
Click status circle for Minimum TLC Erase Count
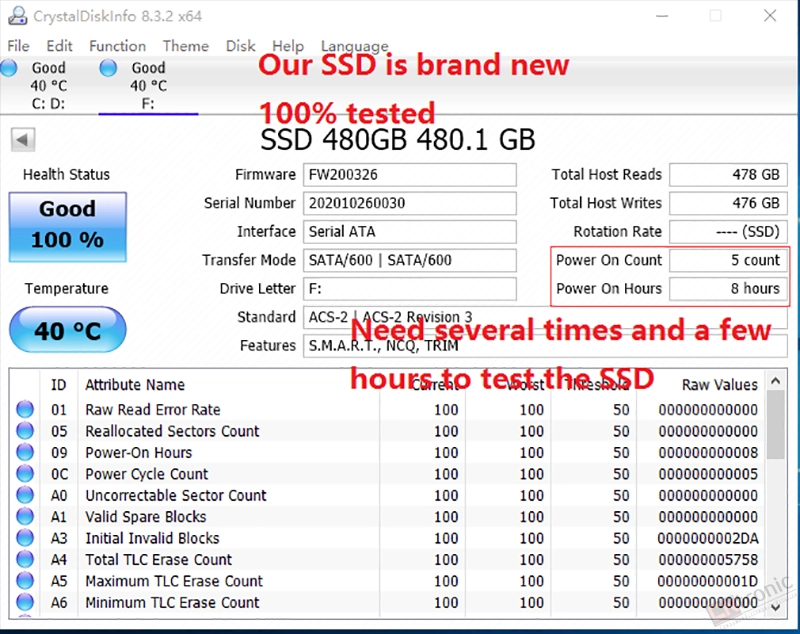click(25, 602)
